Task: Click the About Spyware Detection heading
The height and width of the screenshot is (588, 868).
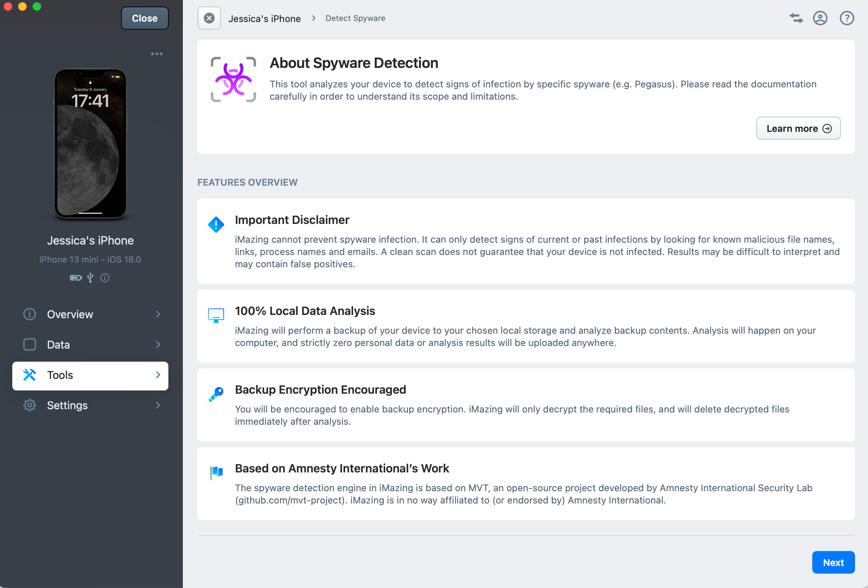Action: (x=354, y=63)
